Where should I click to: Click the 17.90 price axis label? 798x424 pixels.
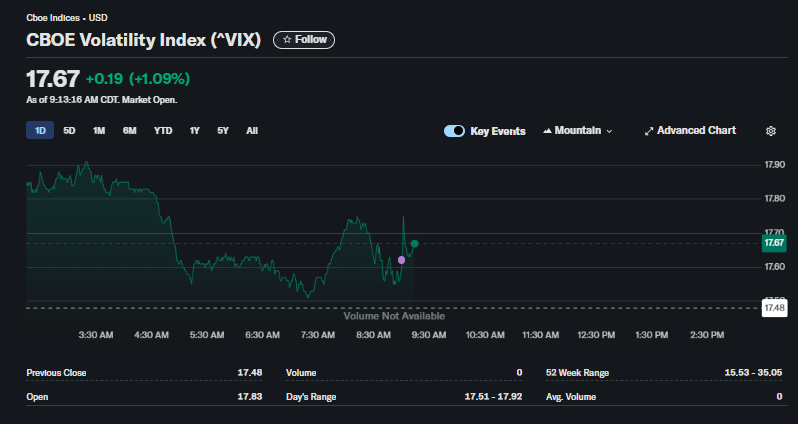click(775, 164)
